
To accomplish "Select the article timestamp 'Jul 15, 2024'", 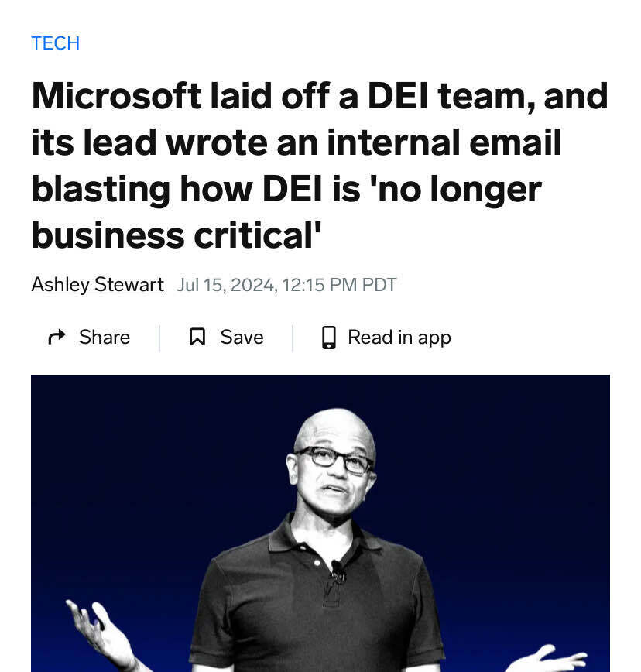I will [x=285, y=285].
